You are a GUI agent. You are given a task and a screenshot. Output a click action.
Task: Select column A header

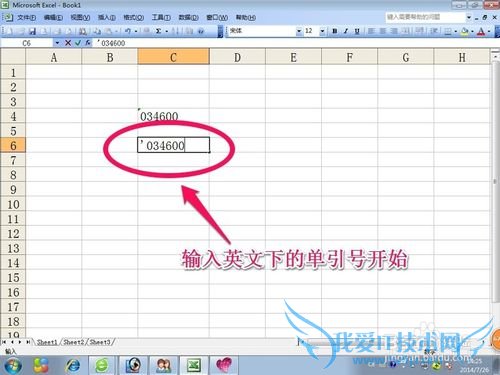54,57
